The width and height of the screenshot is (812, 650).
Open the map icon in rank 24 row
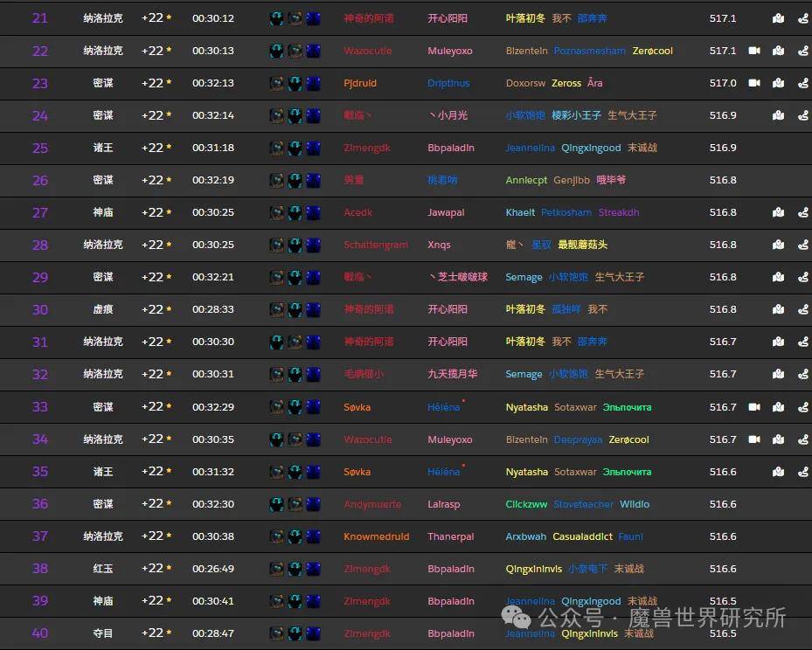point(778,115)
